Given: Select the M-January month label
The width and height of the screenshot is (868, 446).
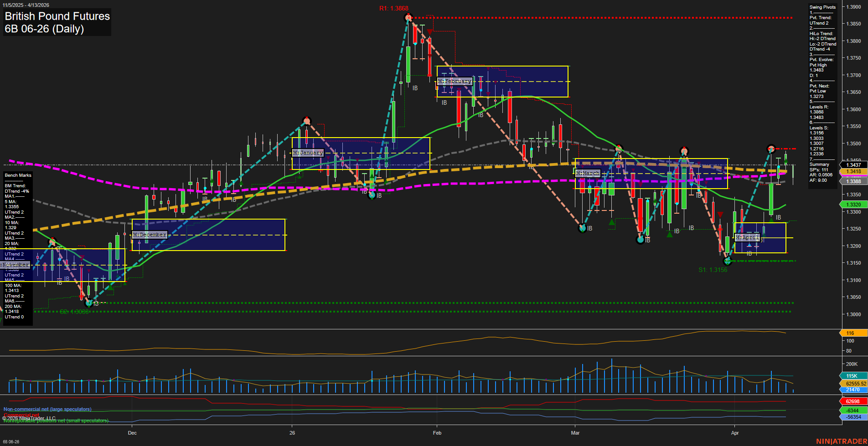Looking at the screenshot, I should [308, 153].
